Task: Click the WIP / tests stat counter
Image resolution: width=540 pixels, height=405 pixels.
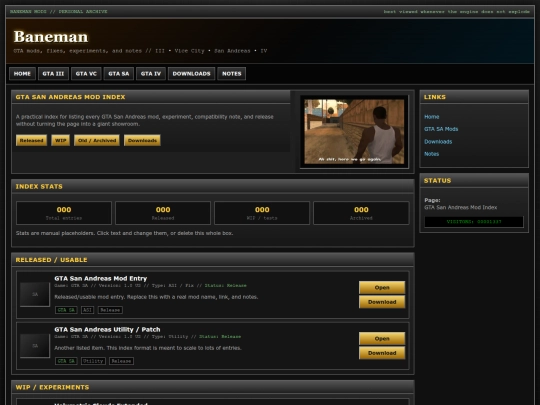Action: [262, 213]
